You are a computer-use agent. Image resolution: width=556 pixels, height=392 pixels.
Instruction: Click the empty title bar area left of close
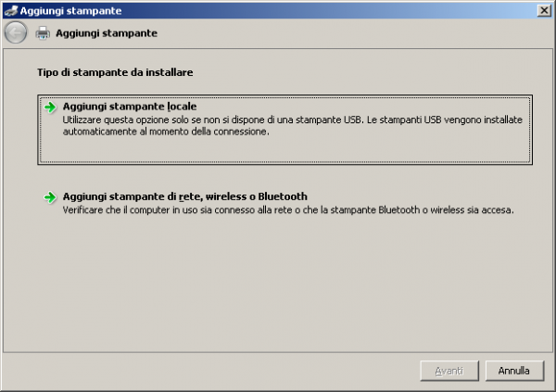[x=324, y=9]
